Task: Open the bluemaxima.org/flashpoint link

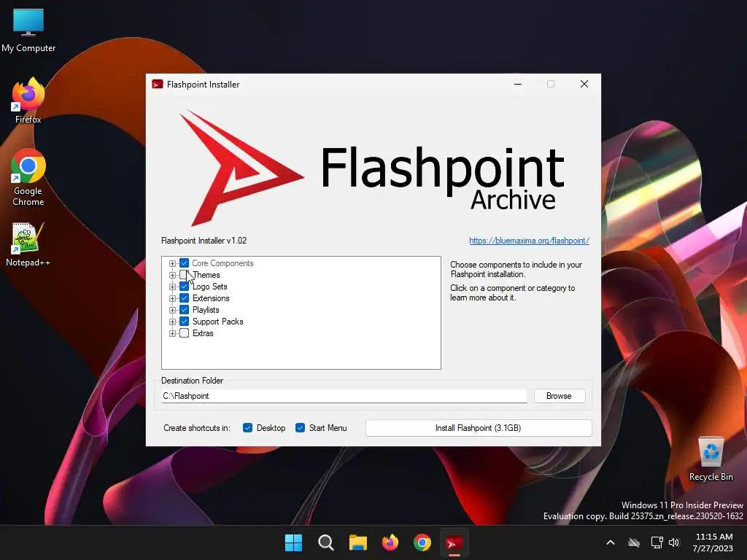Action: [x=530, y=241]
